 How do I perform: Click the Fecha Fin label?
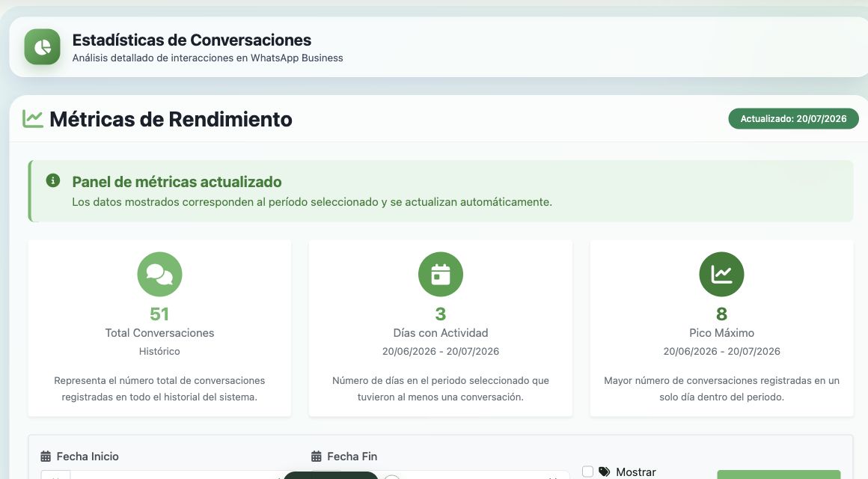point(352,457)
